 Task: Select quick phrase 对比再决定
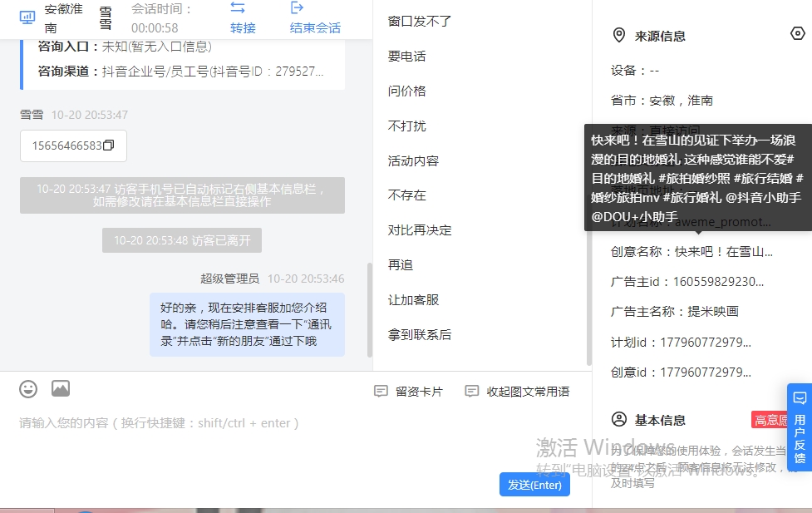tap(420, 230)
